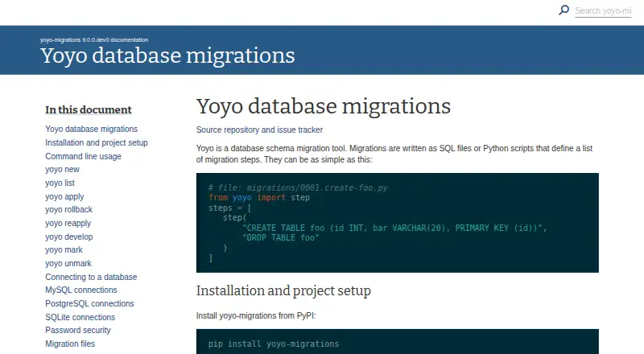The width and height of the screenshot is (644, 354).
Task: Click the Install yoyo-migrations from PyPI text
Action: (256, 316)
